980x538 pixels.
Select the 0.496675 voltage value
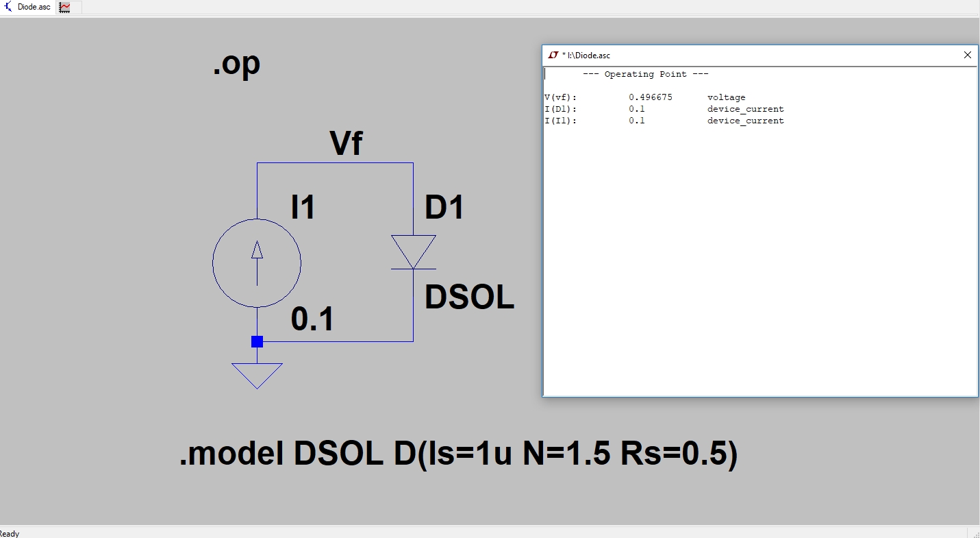651,97
